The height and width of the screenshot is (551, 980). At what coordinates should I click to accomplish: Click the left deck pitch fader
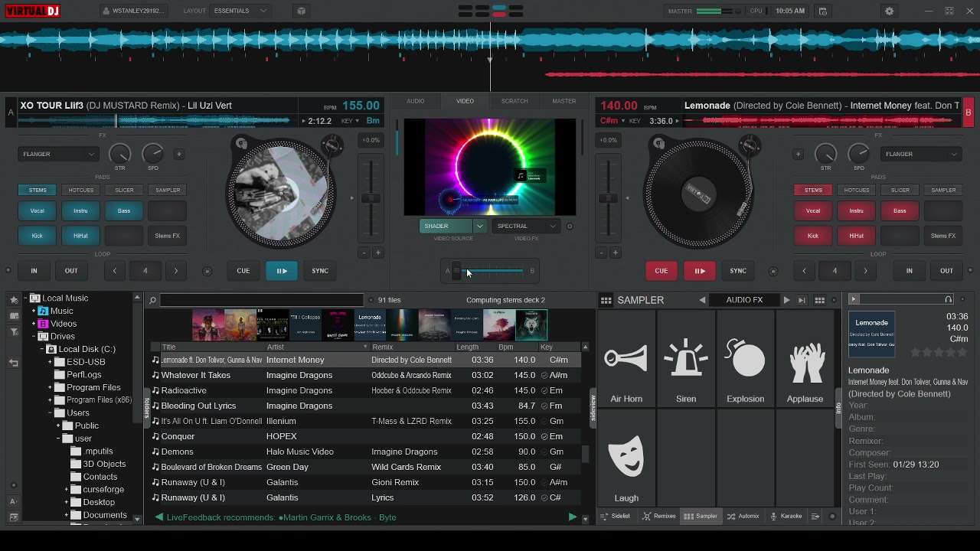[x=371, y=198]
